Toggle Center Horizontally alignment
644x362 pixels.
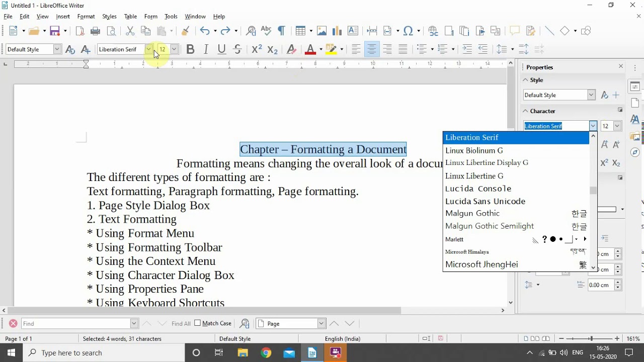[x=372, y=49]
